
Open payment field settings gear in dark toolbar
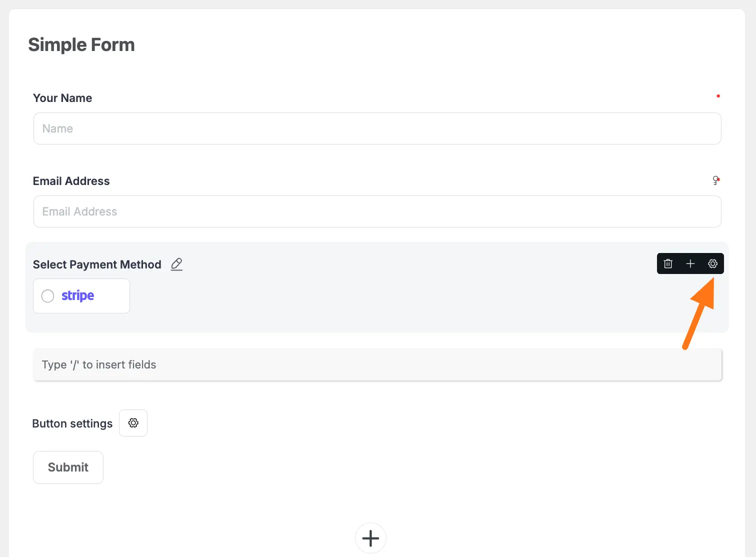pos(712,264)
